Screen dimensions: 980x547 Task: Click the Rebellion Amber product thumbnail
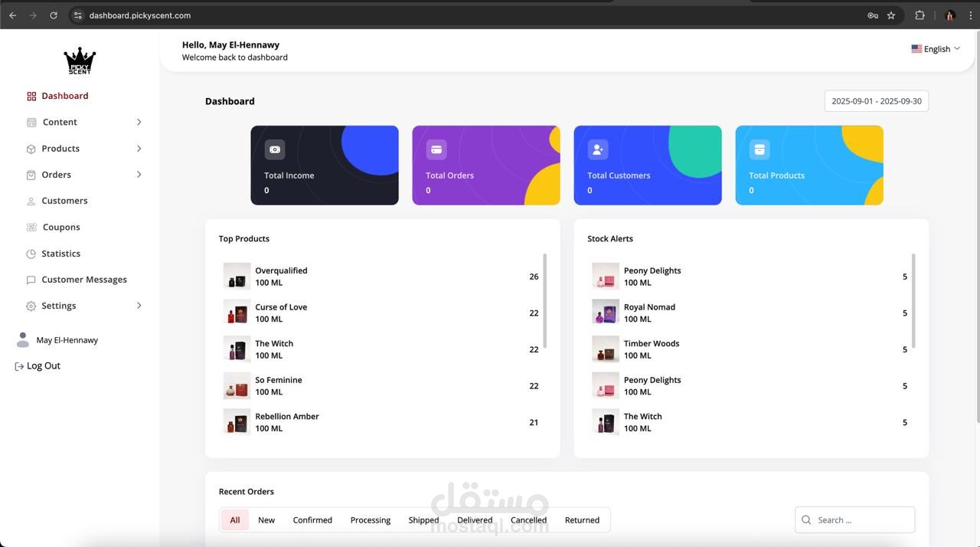[x=237, y=422]
